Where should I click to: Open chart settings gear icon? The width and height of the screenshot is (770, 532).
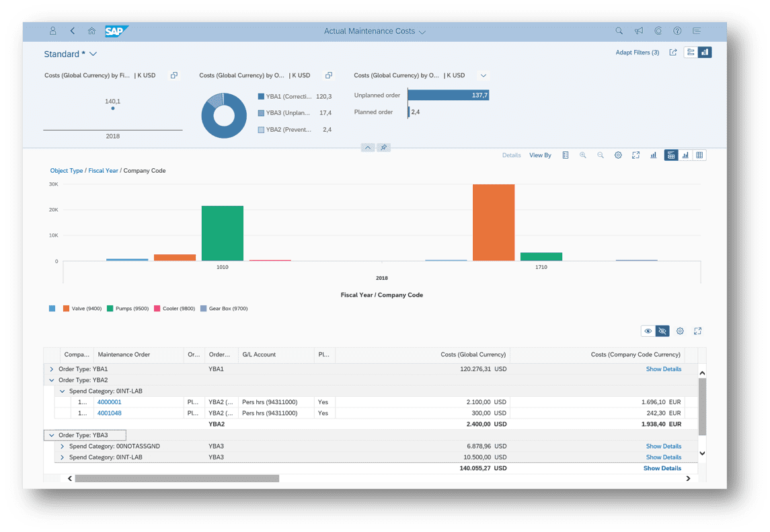click(x=618, y=155)
